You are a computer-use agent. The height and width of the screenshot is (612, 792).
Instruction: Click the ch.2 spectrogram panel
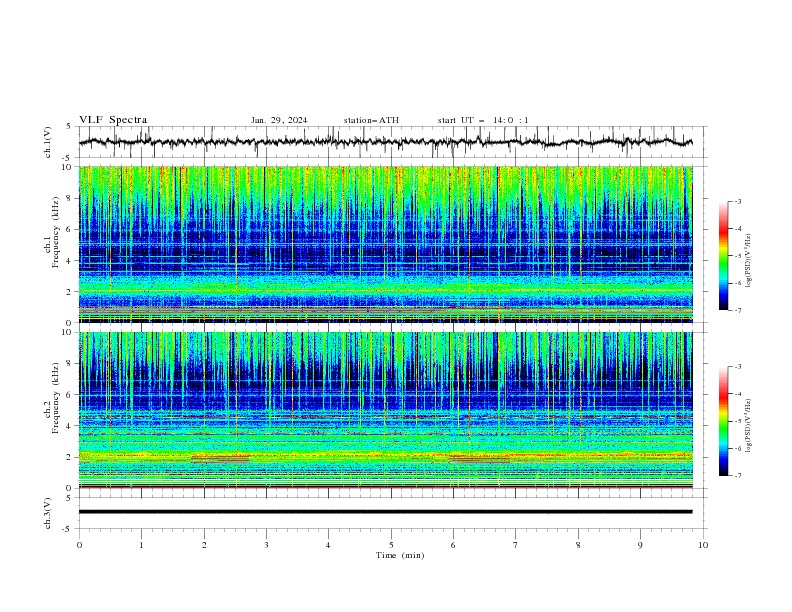tap(385, 410)
